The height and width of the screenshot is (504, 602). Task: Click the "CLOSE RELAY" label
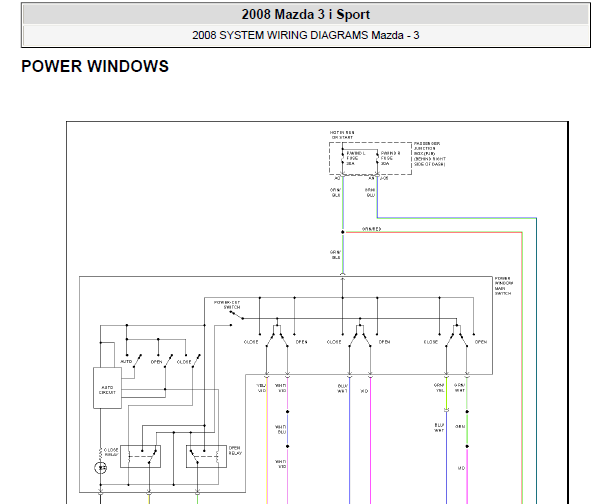111,452
